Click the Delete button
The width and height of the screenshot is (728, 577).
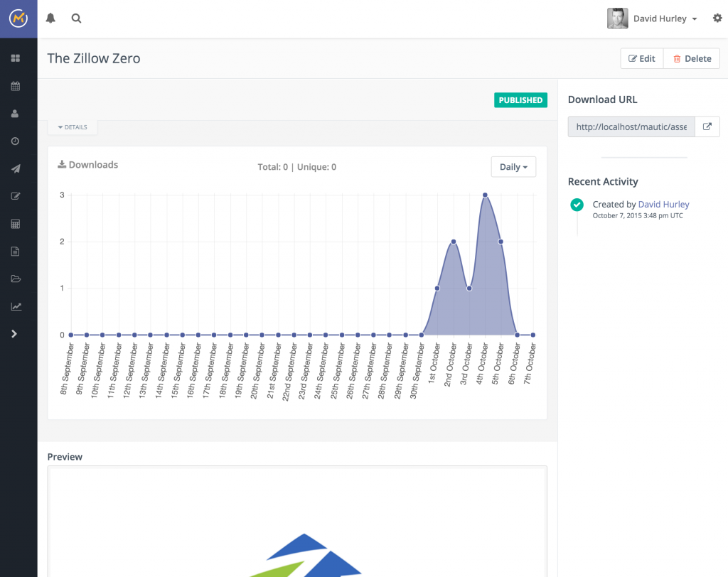(692, 58)
